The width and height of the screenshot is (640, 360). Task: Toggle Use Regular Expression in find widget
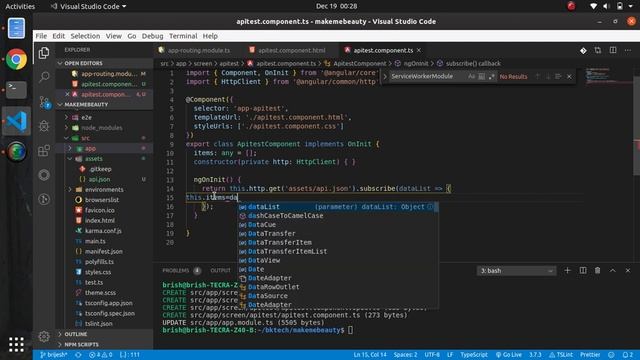tap(491, 76)
